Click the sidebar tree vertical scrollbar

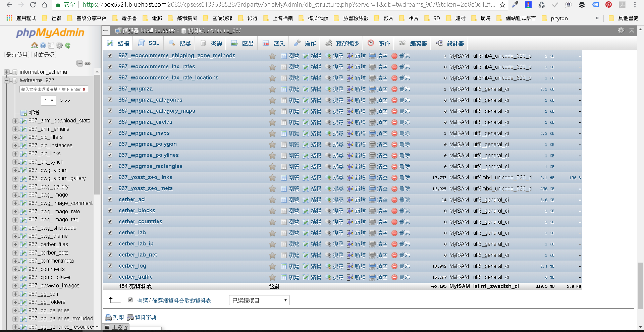tap(97, 134)
